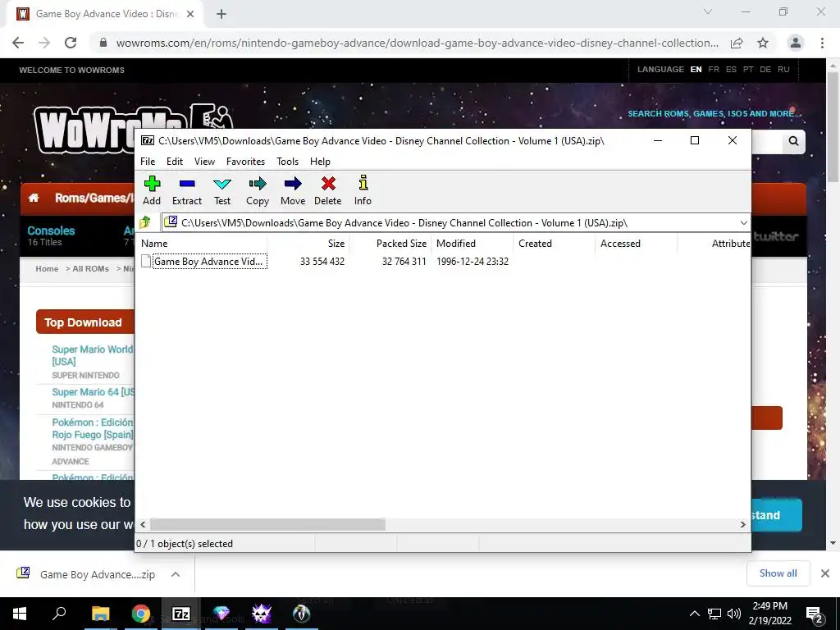The width and height of the screenshot is (840, 630).
Task: Click the packed size value 32 764 311
Action: coord(404,262)
